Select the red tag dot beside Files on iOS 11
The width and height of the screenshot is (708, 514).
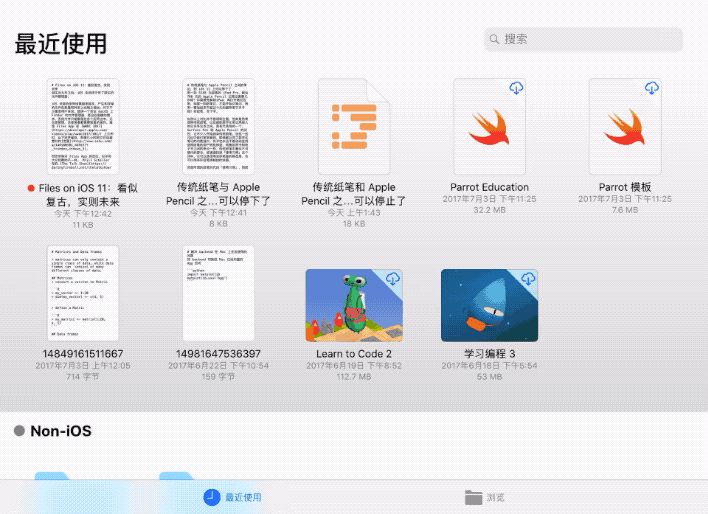click(x=31, y=188)
